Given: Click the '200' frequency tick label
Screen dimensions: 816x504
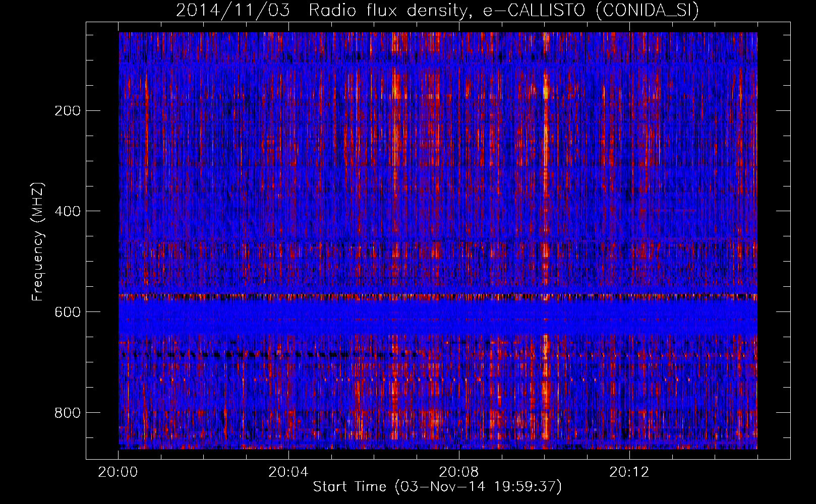Looking at the screenshot, I should point(67,111).
